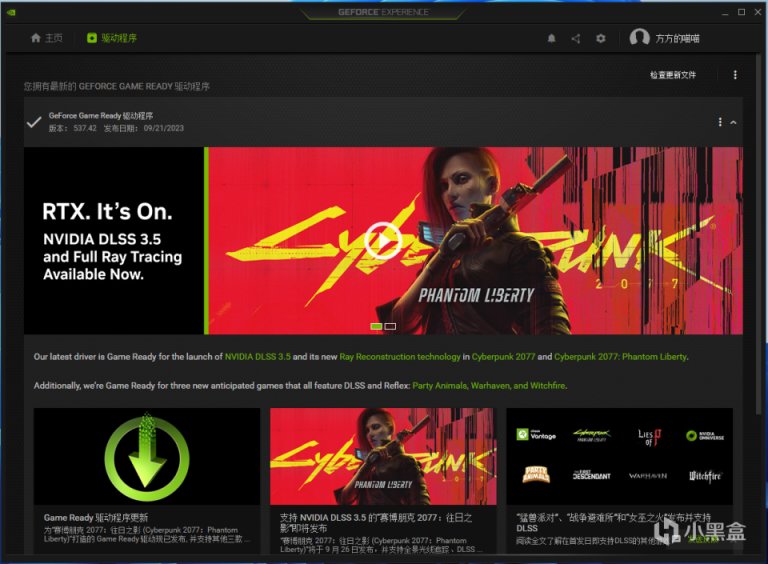This screenshot has width=768, height=564.
Task: Click the checkmark icon beside driver name
Action: (x=33, y=122)
